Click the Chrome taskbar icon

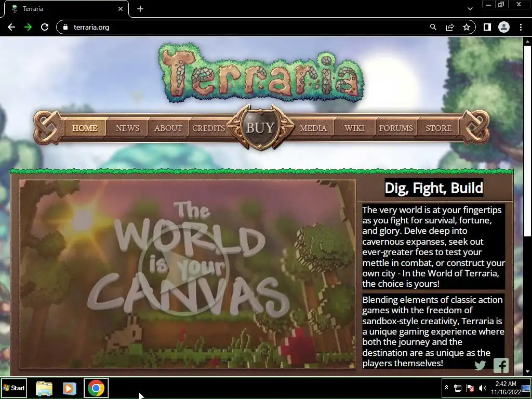[x=96, y=388]
